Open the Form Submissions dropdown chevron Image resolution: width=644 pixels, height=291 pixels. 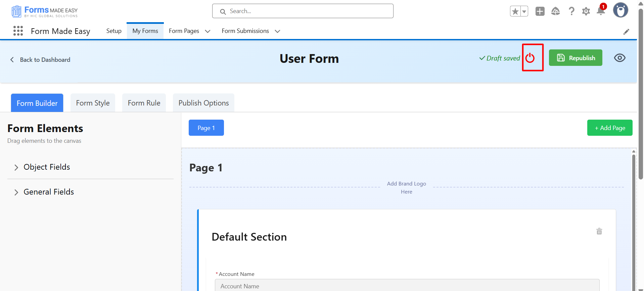point(277,31)
